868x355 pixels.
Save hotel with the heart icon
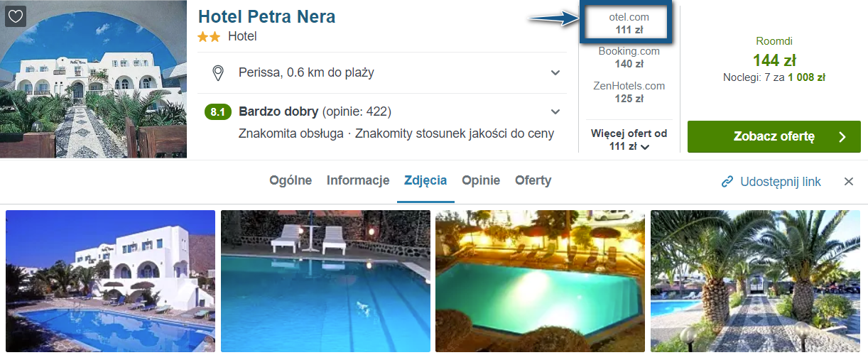(x=16, y=16)
